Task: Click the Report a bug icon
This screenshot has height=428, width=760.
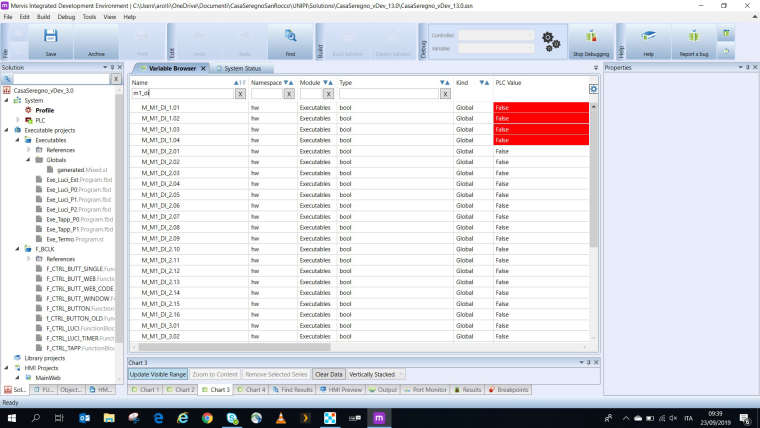Action: 694,42
